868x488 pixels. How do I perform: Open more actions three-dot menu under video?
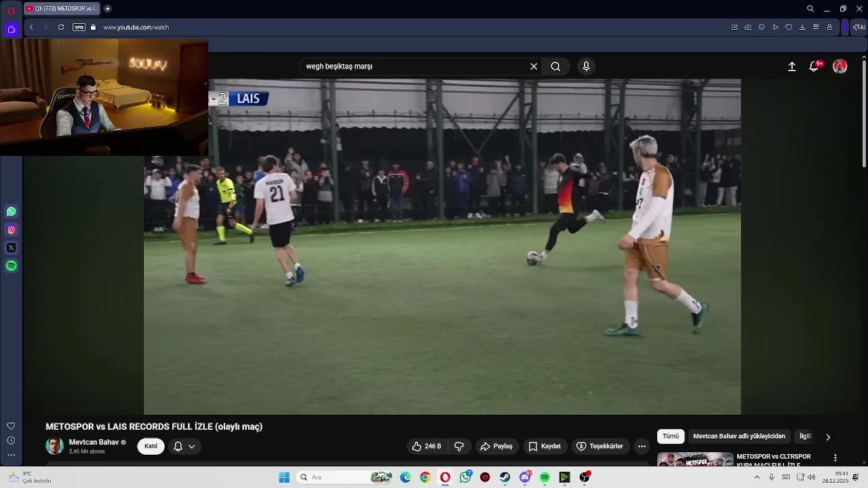(x=642, y=446)
